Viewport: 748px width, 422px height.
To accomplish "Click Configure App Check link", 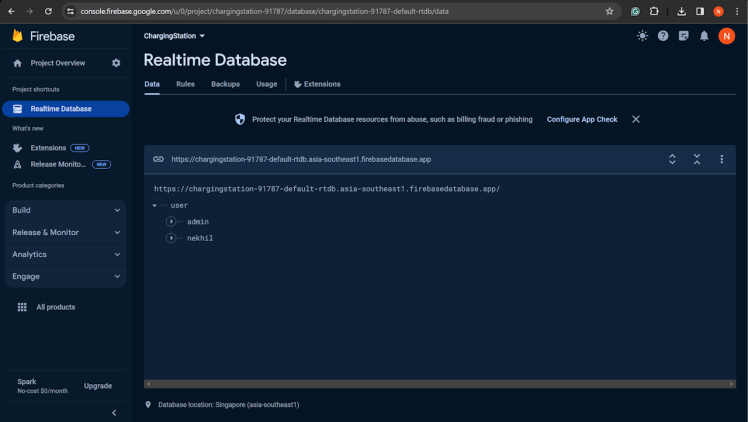I will tap(582, 119).
